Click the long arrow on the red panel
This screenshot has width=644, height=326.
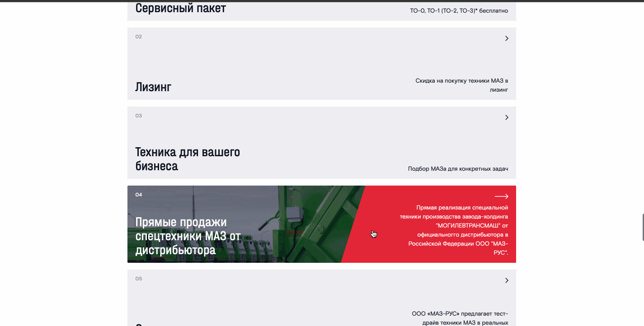(x=502, y=196)
